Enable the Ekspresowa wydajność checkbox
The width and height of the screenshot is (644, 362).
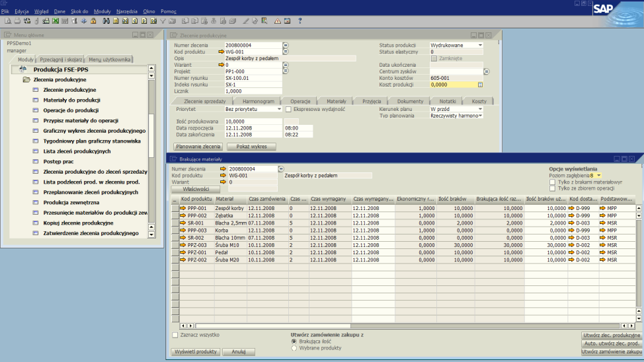tap(288, 109)
